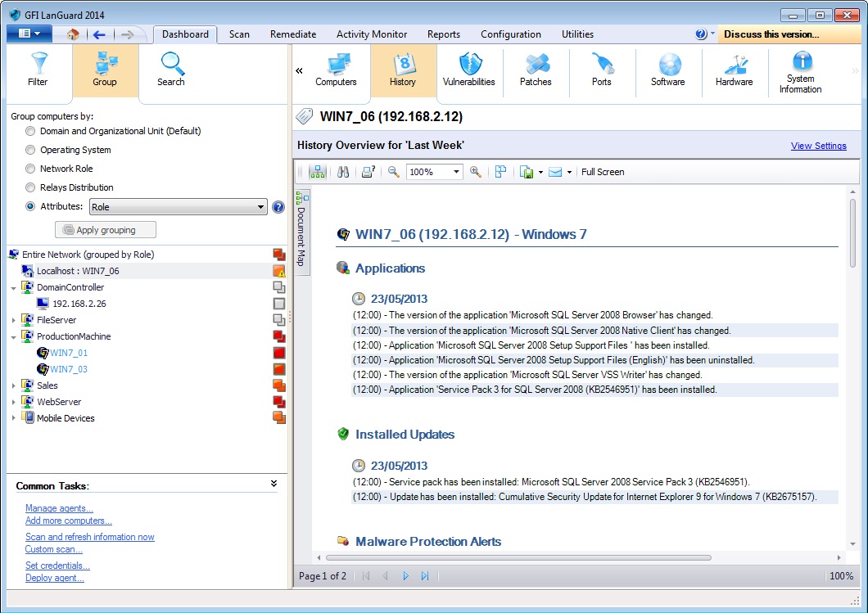Image resolution: width=868 pixels, height=613 pixels.
Task: Click the forward navigation arrow
Action: 127,34
